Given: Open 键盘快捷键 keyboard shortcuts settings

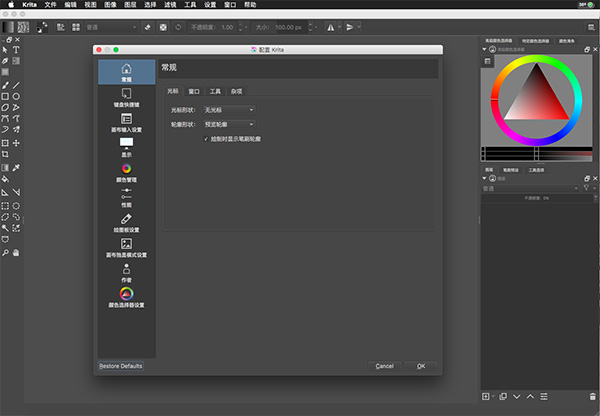Looking at the screenshot, I should point(127,98).
